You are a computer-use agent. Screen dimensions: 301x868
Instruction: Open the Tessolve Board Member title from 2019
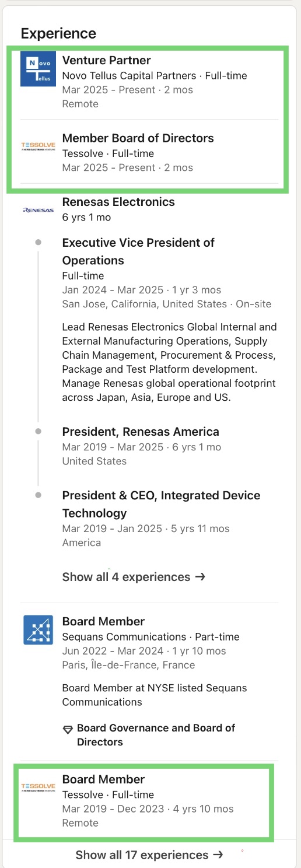pyautogui.click(x=103, y=779)
